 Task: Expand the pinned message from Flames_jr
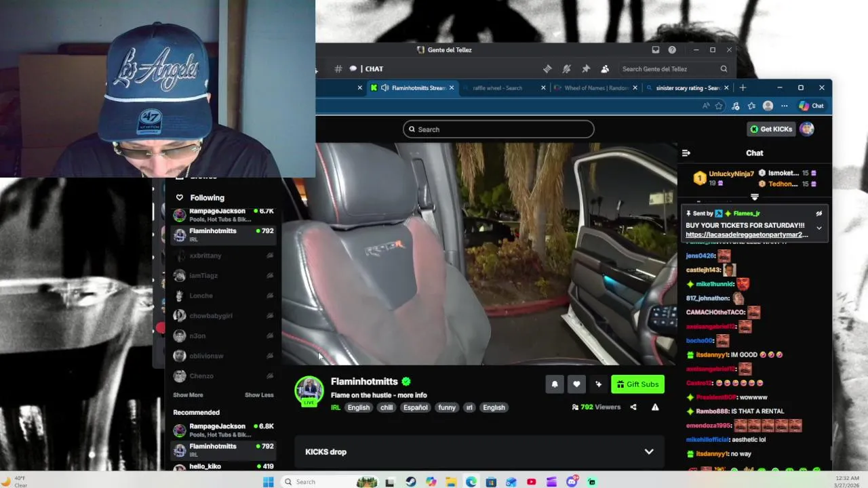(819, 228)
